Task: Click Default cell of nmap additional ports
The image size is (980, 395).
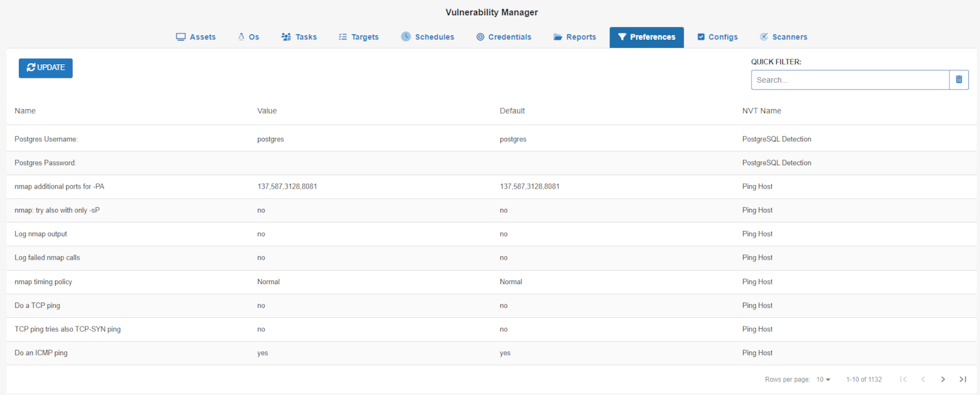Action: [530, 187]
